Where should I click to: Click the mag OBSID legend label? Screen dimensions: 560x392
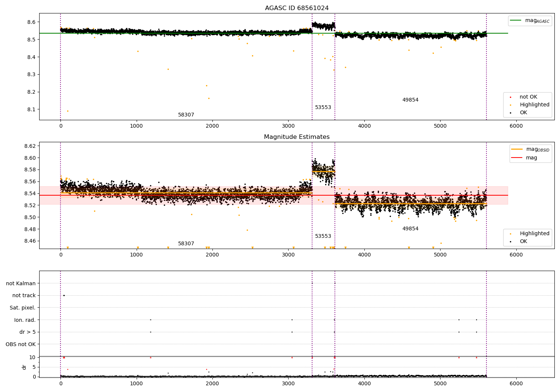click(538, 150)
